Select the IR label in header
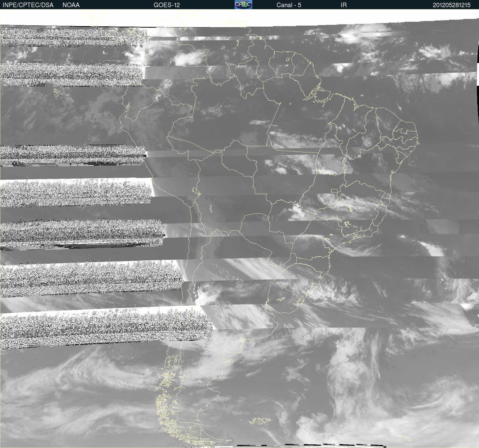This screenshot has height=448, width=479. [343, 5]
